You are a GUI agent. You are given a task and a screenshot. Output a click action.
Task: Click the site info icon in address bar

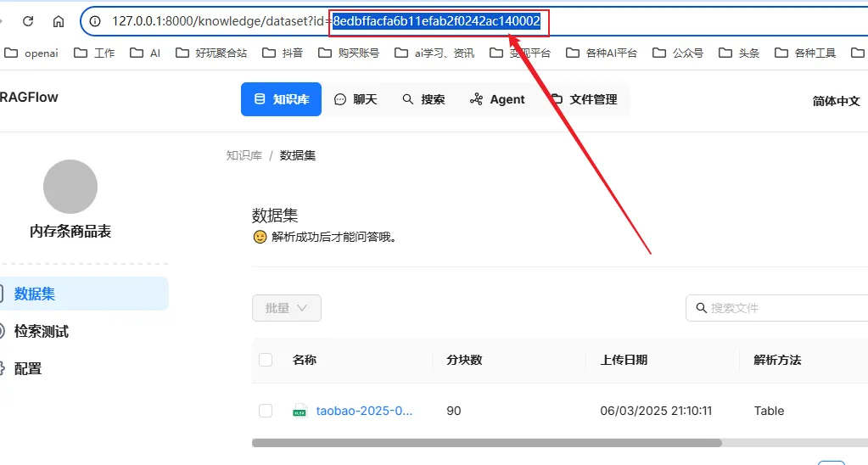[96, 21]
